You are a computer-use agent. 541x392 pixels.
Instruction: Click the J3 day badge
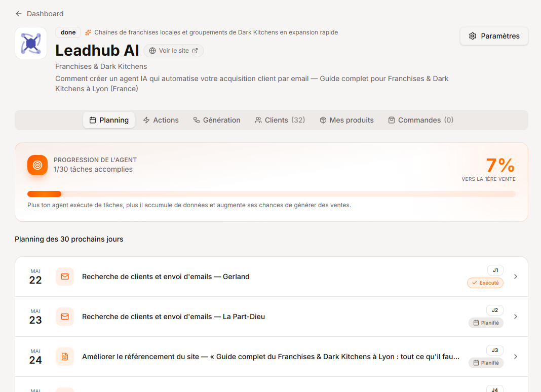click(495, 350)
